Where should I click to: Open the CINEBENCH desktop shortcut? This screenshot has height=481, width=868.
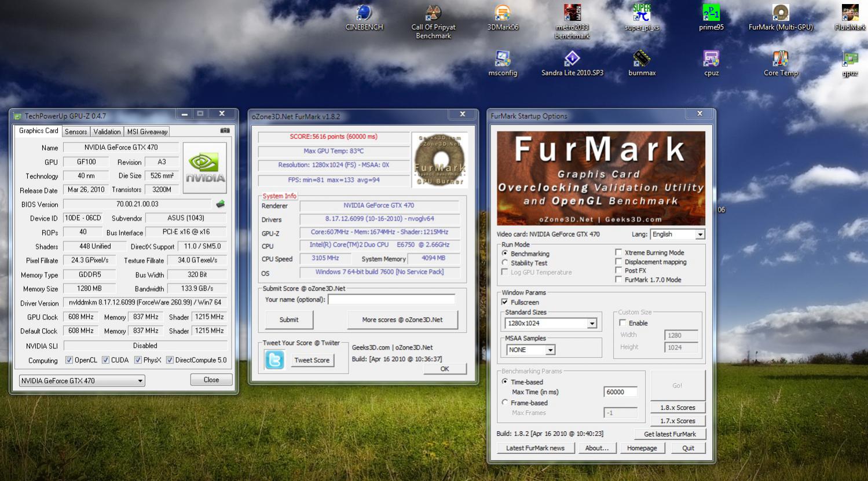click(364, 17)
